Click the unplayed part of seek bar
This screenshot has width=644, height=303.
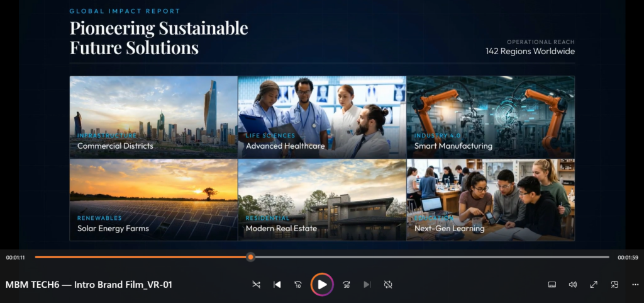tap(431, 258)
